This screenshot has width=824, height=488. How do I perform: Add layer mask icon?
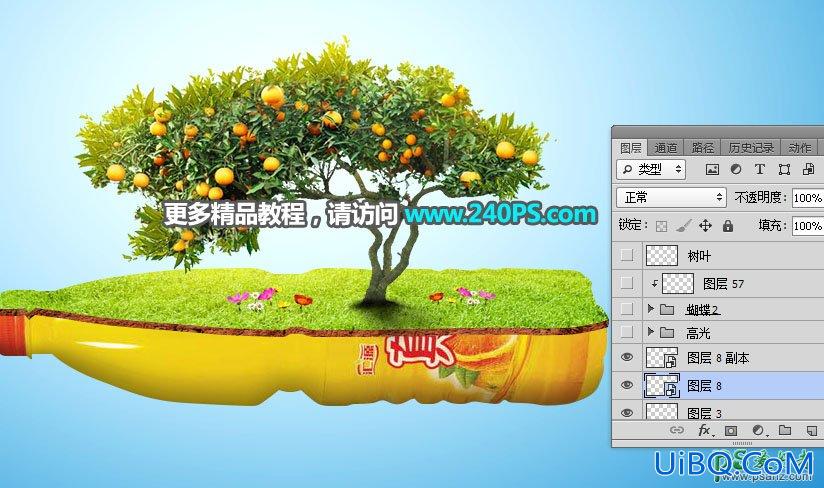point(730,431)
